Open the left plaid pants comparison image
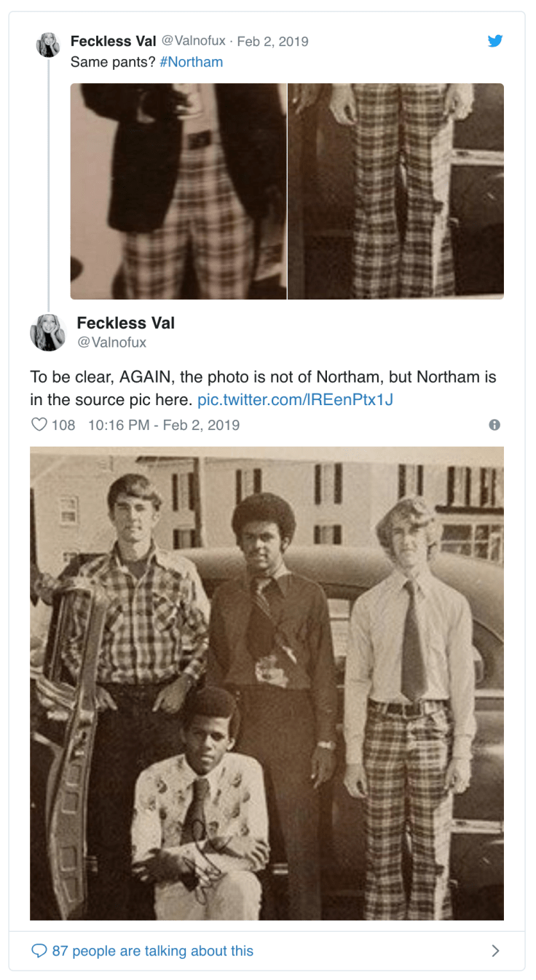The image size is (536, 980). [178, 191]
